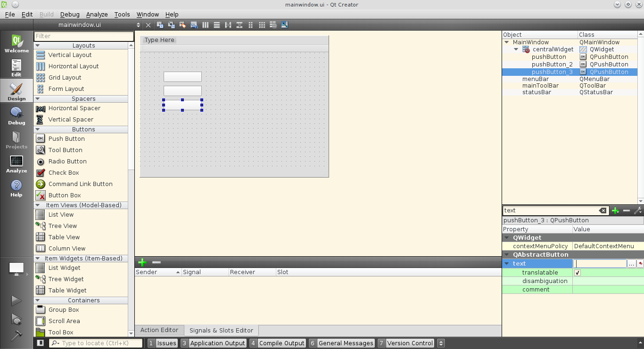Open the mainwindow.ui document dropdown
Viewport: 644px width, 349px height.
click(x=138, y=25)
